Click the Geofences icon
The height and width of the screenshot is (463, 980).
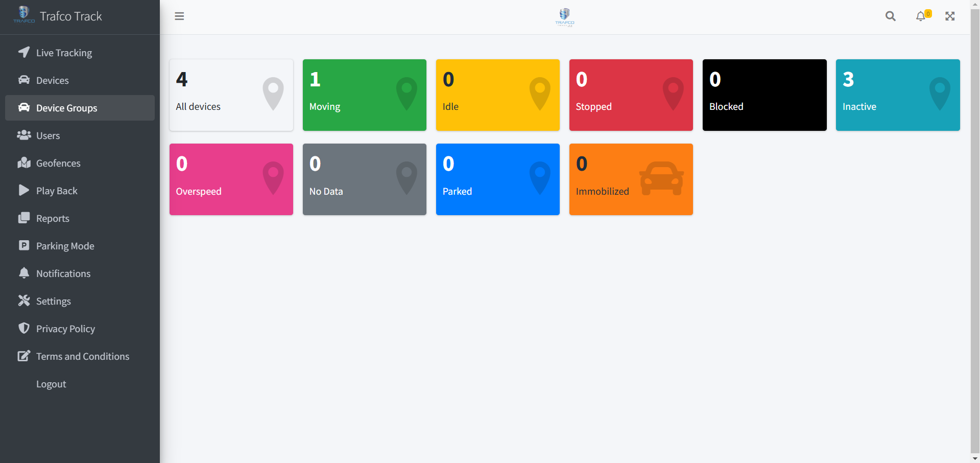(x=24, y=163)
